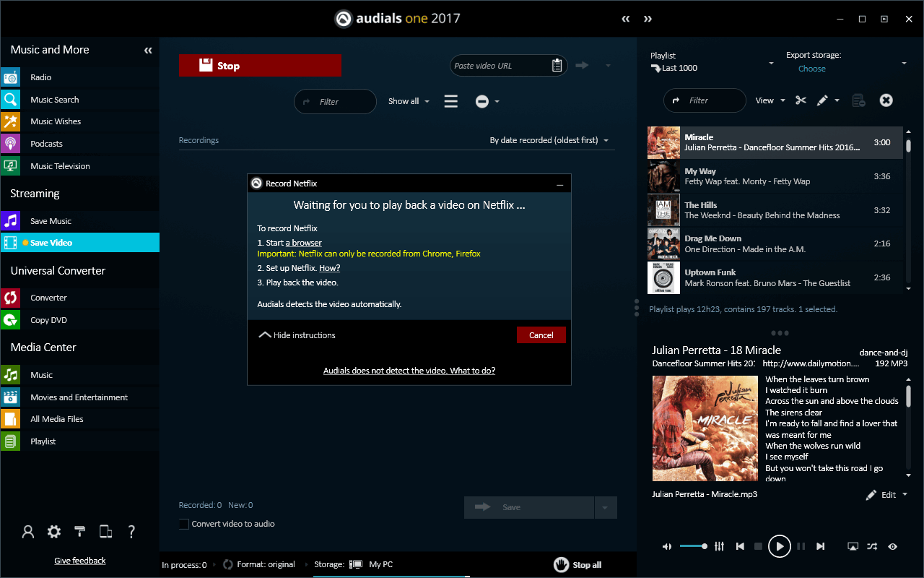Enable shuffle playback mode
The image size is (924, 578).
pos(873,546)
